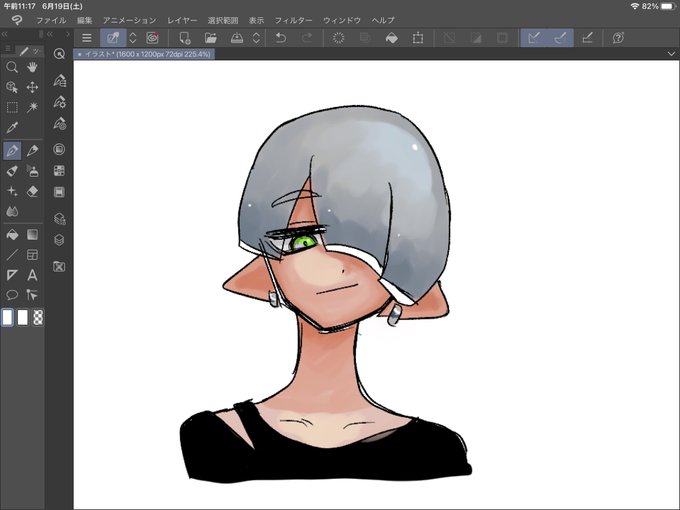Open the Color Set palette icon

click(59, 170)
